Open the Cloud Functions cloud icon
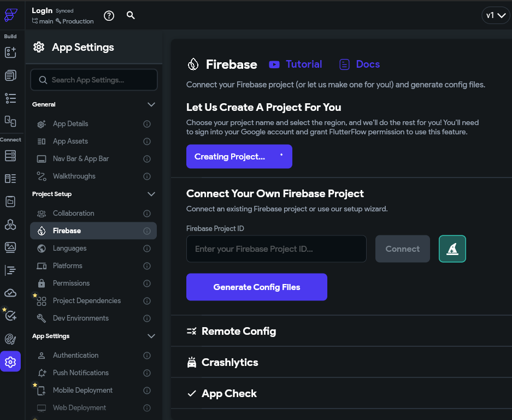The image size is (512, 420). pos(10,293)
